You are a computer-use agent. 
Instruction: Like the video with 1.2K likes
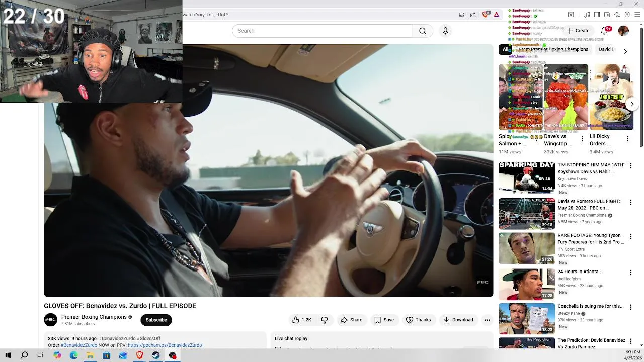click(302, 320)
